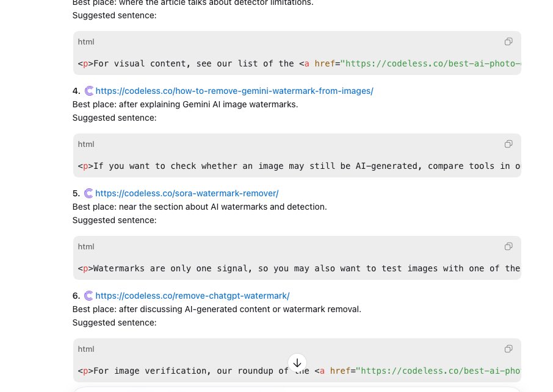Copy the 'If you want to check' code block
The height and width of the screenshot is (392, 553).
[508, 144]
